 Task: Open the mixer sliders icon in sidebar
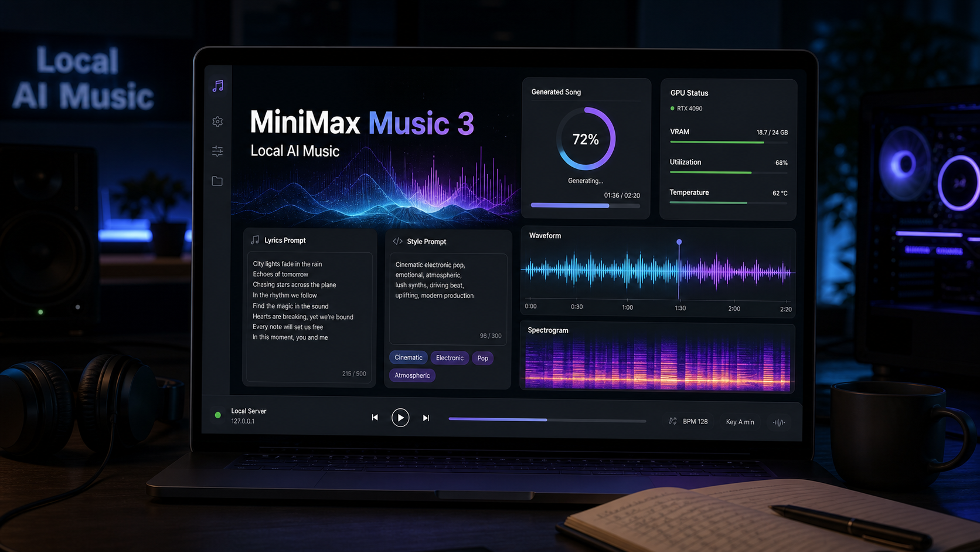pos(217,151)
